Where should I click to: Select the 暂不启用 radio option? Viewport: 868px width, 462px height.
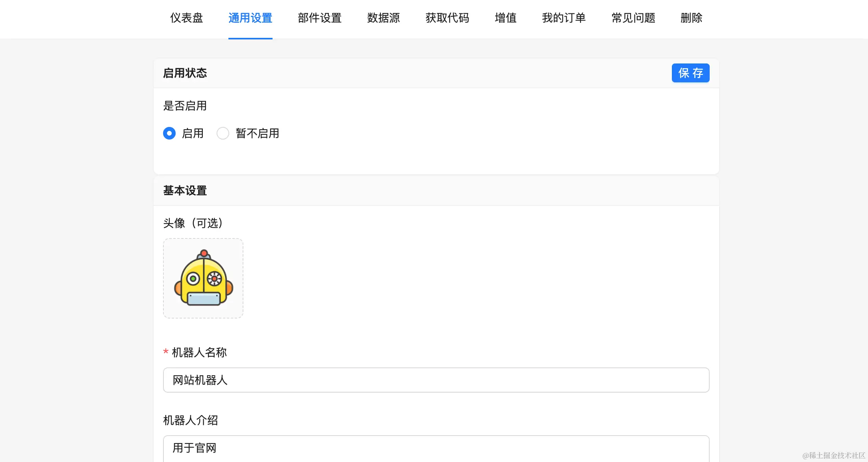[x=223, y=133]
